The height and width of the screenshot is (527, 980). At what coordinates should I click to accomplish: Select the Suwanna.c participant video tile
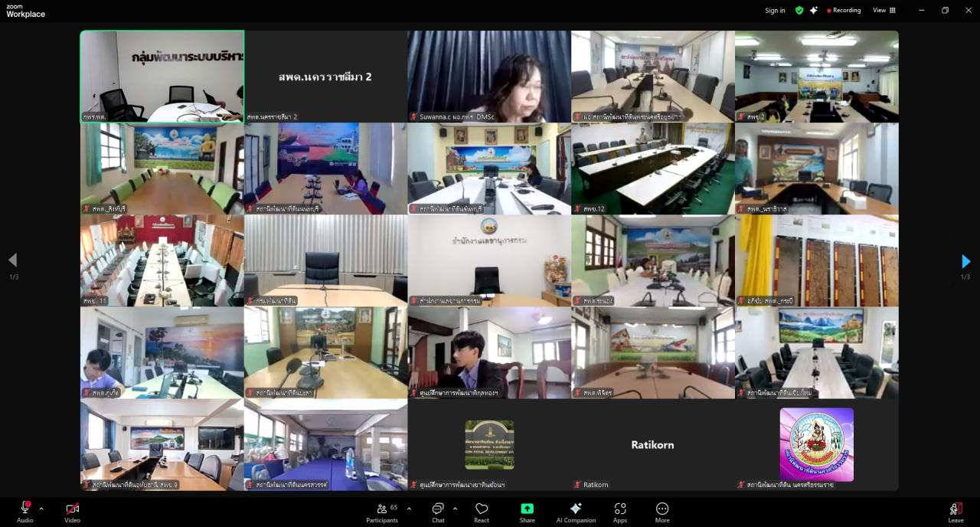(x=489, y=77)
